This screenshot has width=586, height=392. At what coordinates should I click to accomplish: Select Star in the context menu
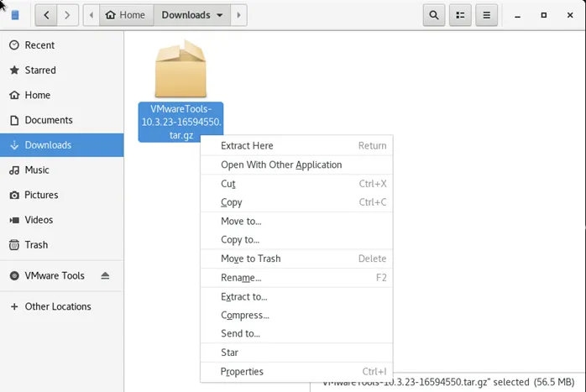(296, 353)
